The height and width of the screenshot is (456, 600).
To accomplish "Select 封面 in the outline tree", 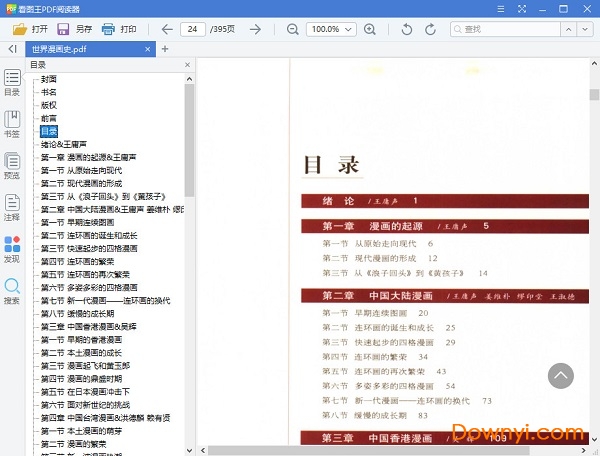I will click(49, 79).
